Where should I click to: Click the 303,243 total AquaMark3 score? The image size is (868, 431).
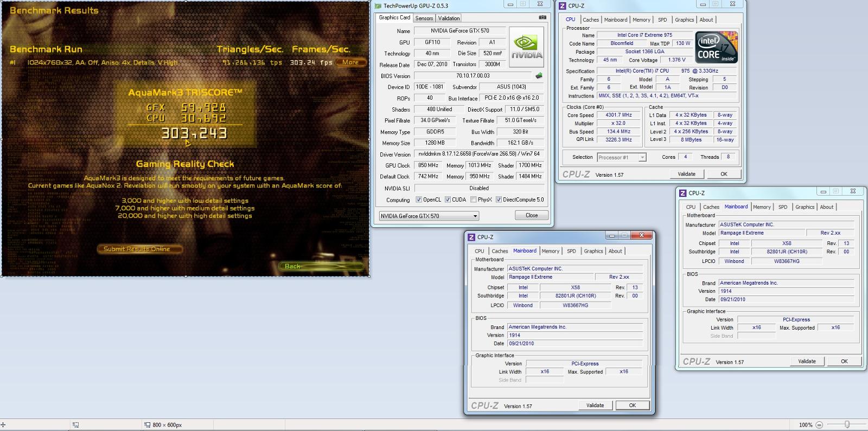tap(194, 133)
